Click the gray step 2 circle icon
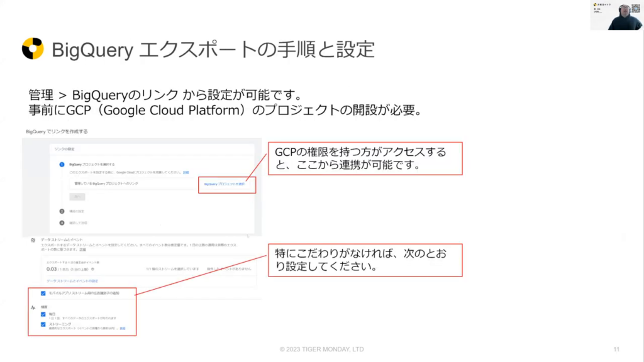Image resolution: width=644 pixels, height=362 pixels. pyautogui.click(x=62, y=211)
